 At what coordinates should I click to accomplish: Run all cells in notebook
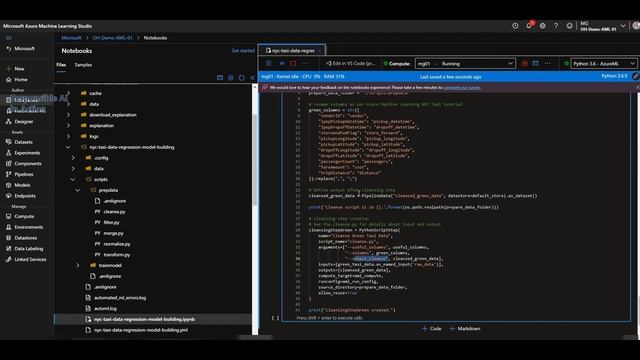pos(282,63)
